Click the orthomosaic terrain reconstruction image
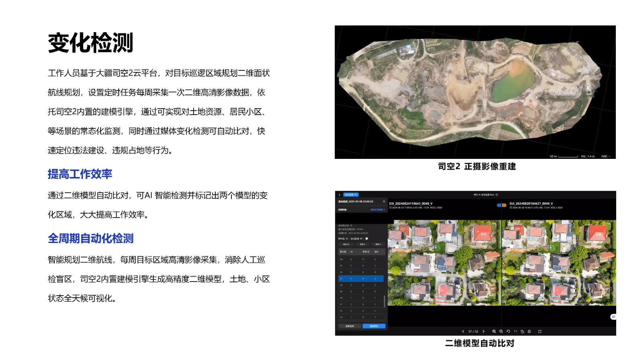This screenshot has height=362, width=644. click(475, 92)
